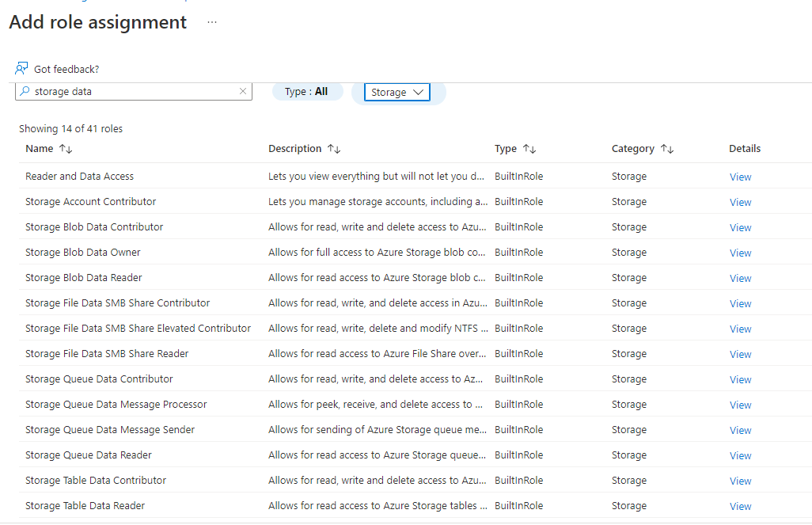Select the Storage Blob Data Contributor role
Viewport: 812px width, 525px height.
pos(94,227)
